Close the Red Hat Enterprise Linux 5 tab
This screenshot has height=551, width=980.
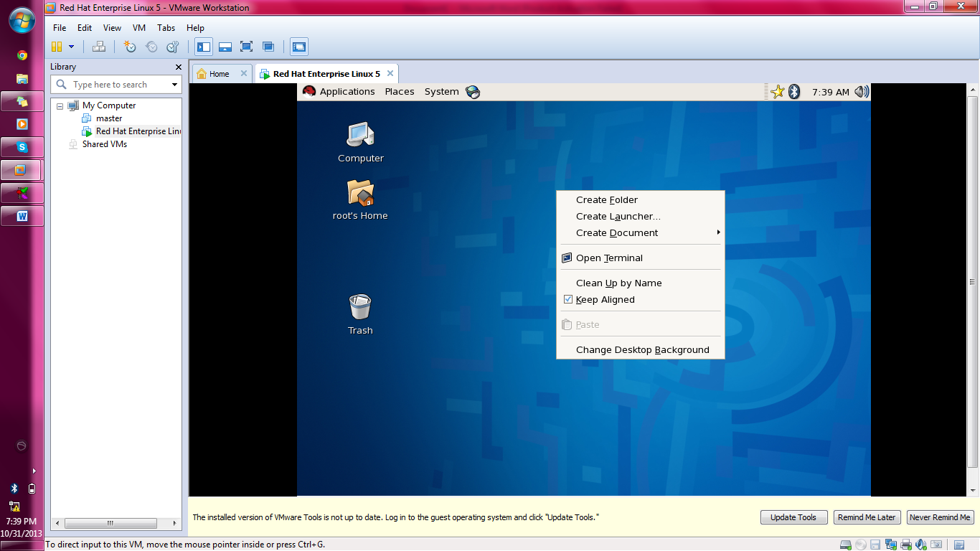[x=390, y=73]
